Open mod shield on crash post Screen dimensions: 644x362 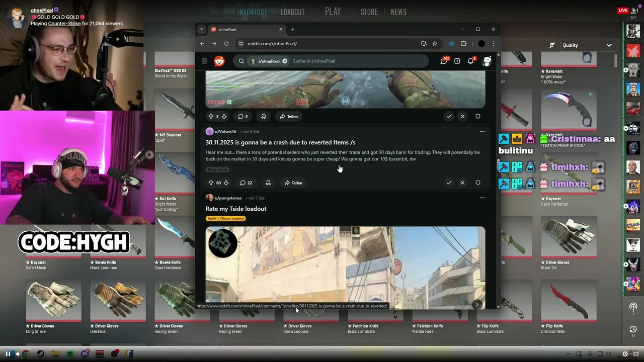click(x=478, y=183)
